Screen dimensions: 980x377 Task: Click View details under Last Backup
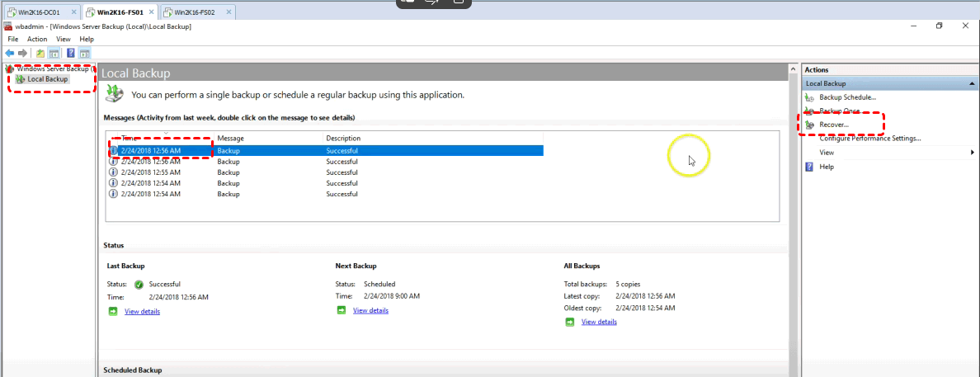point(142,311)
